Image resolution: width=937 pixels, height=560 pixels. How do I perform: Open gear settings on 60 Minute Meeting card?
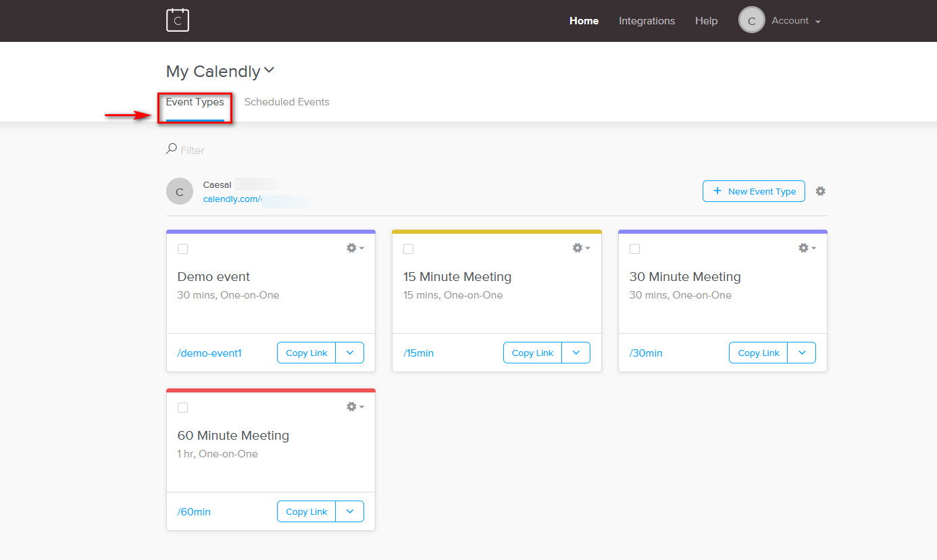coord(355,407)
